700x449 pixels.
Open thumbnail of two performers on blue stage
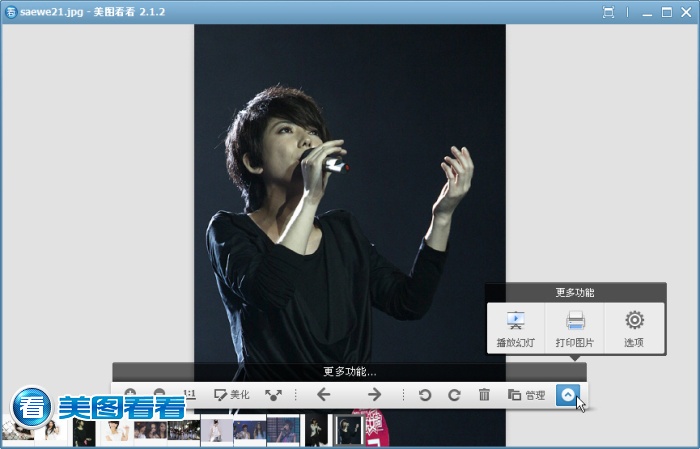[250, 432]
